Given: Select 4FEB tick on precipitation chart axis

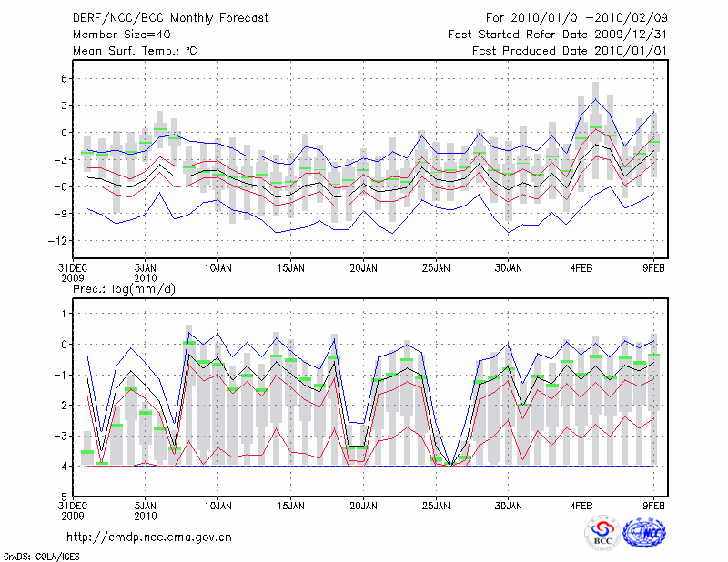Looking at the screenshot, I should pyautogui.click(x=581, y=505).
